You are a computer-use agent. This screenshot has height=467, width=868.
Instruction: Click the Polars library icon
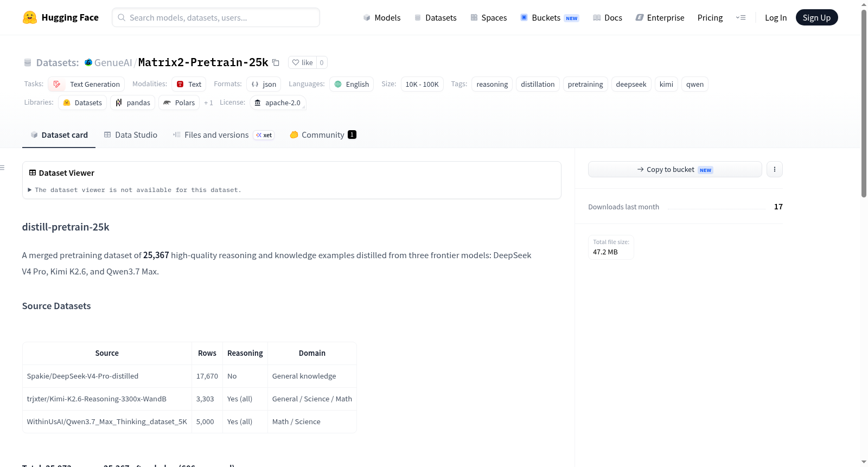[167, 103]
